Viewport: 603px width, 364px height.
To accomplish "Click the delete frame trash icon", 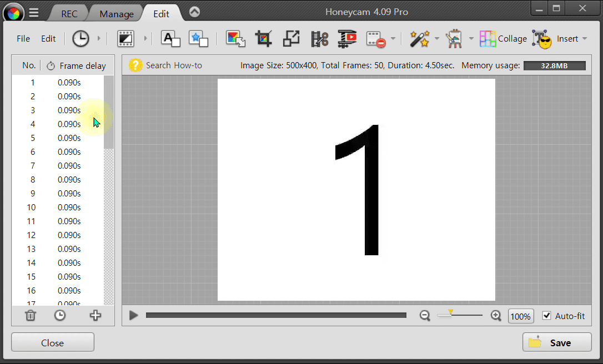I will click(x=31, y=315).
